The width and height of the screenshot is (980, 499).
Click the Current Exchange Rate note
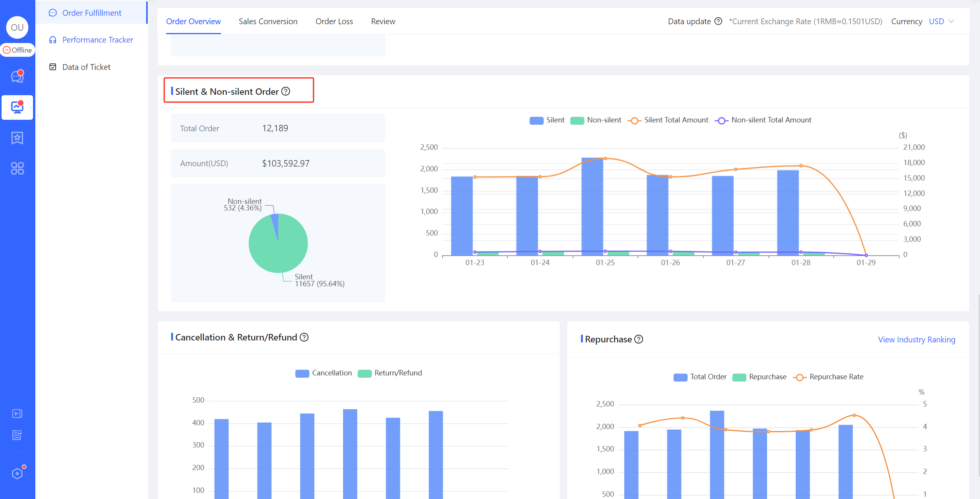[805, 21]
